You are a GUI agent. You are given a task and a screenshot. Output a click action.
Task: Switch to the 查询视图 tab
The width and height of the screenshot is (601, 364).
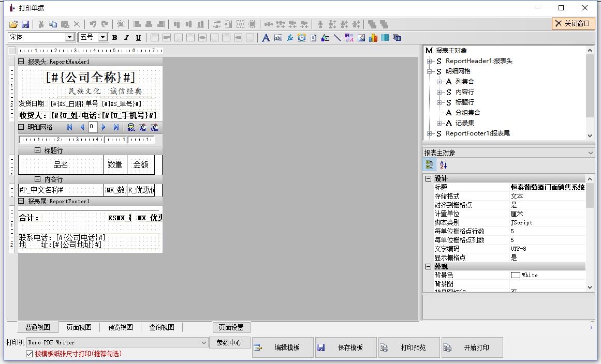(162, 327)
